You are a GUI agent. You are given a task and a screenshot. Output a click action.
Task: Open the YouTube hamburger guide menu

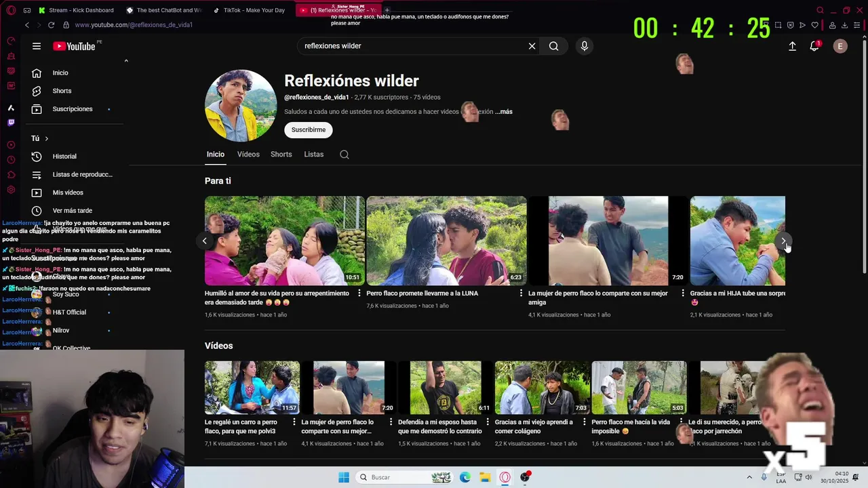[x=37, y=46]
